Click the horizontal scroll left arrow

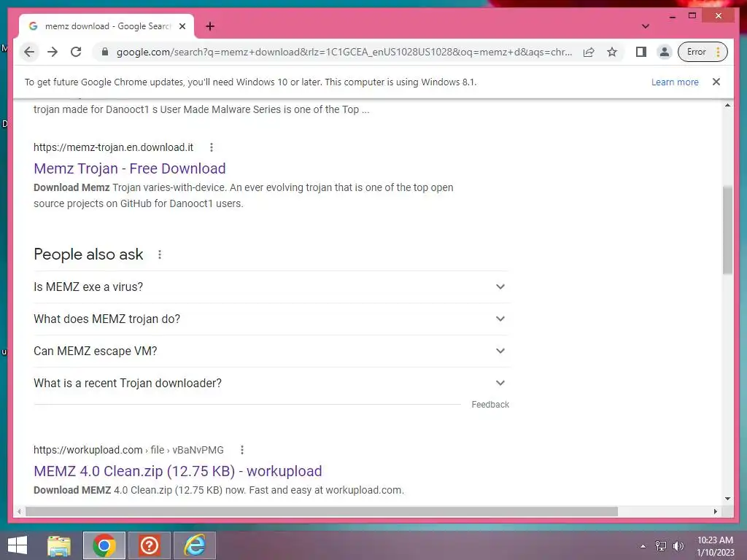19,511
